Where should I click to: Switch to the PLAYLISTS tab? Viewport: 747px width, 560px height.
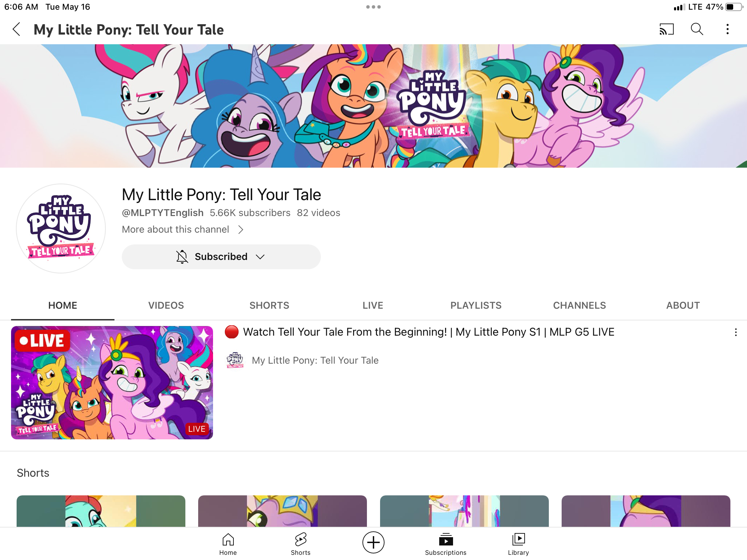(476, 305)
